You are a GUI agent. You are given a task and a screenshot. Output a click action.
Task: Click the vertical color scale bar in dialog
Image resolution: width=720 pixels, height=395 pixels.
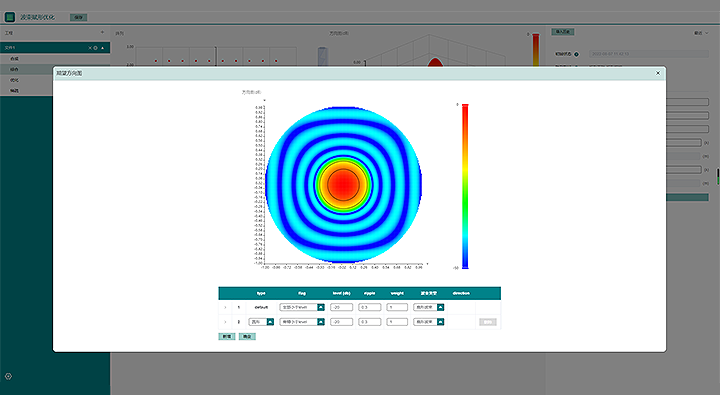(x=465, y=186)
